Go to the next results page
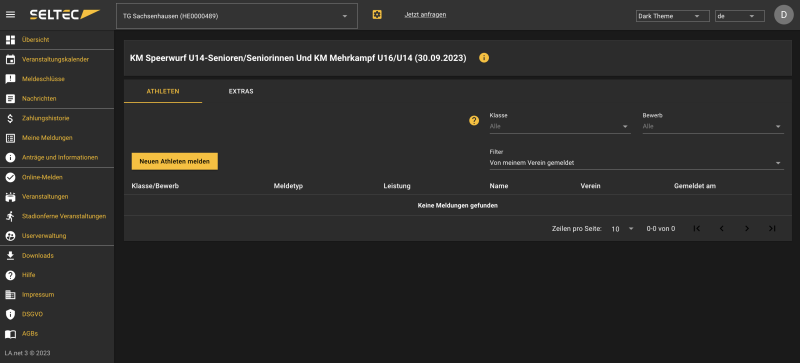Viewport: 800px width, 363px height. click(x=747, y=229)
